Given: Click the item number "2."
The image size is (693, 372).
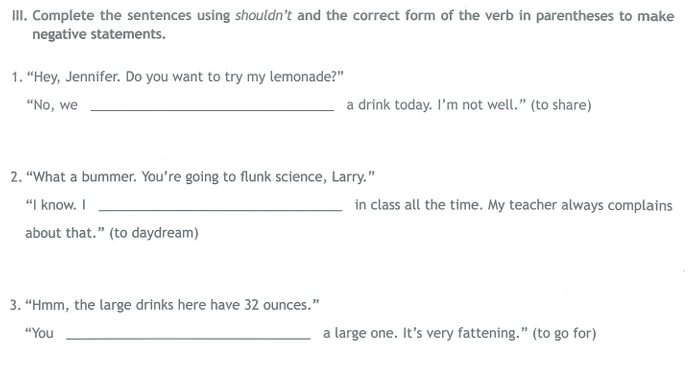Looking at the screenshot, I should (16, 177).
